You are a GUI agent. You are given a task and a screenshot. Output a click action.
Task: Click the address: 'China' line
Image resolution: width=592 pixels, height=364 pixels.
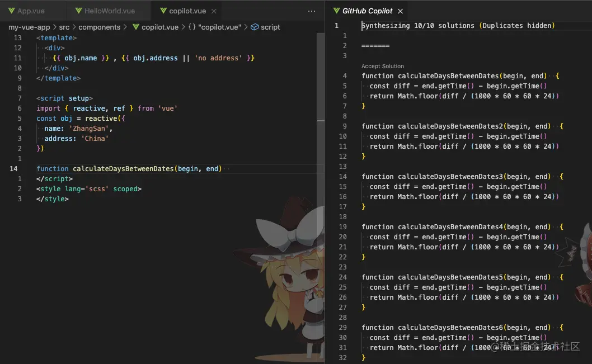tap(77, 139)
